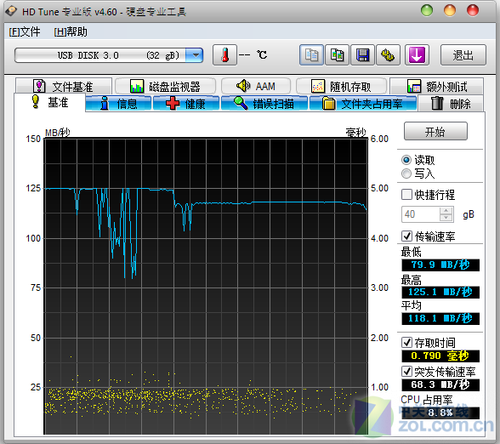Toggle the 传输速率 checkbox

406,236
